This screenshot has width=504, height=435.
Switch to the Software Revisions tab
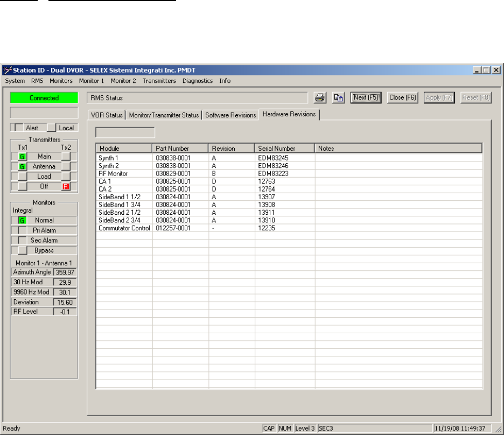tap(230, 115)
